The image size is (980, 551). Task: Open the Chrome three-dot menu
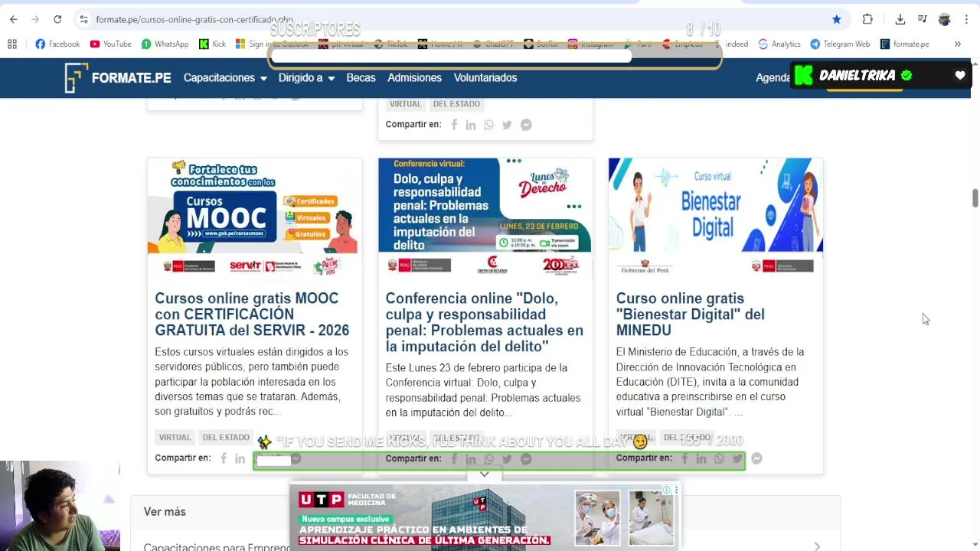click(966, 19)
